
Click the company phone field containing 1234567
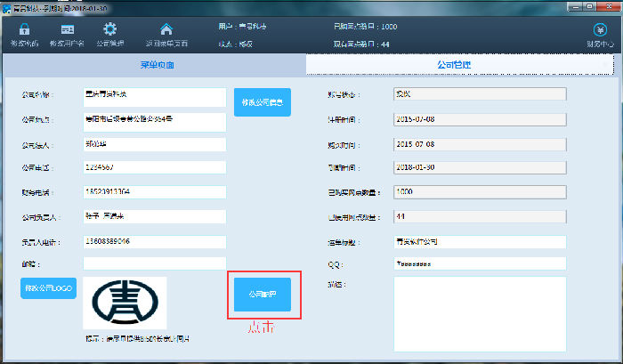(155, 167)
